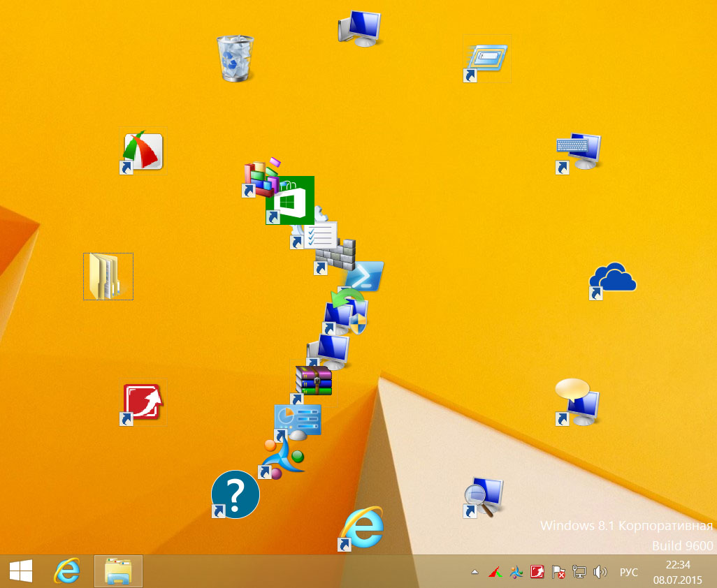Image resolution: width=717 pixels, height=588 pixels.
Task: Launch Internet Explorer desktop shortcut
Action: (x=361, y=528)
